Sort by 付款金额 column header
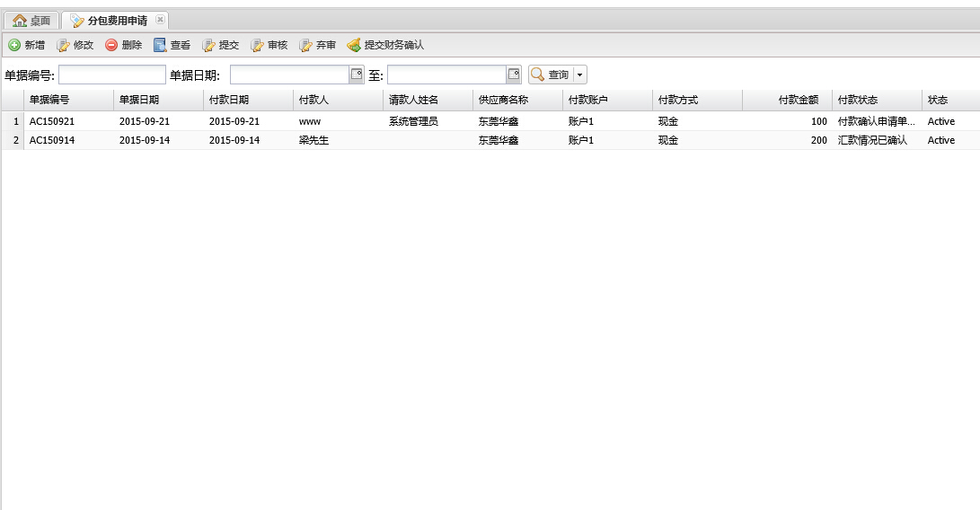Screen dimensions: 980x510 (787, 100)
